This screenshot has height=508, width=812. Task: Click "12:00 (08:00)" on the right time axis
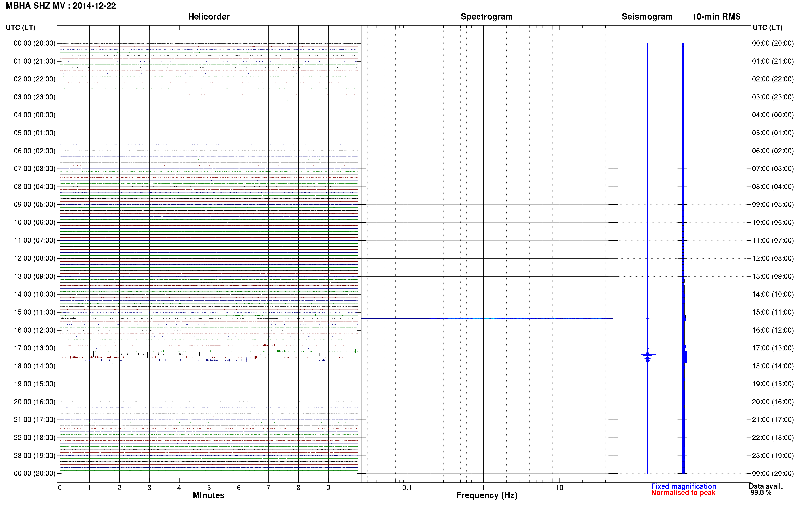click(773, 258)
